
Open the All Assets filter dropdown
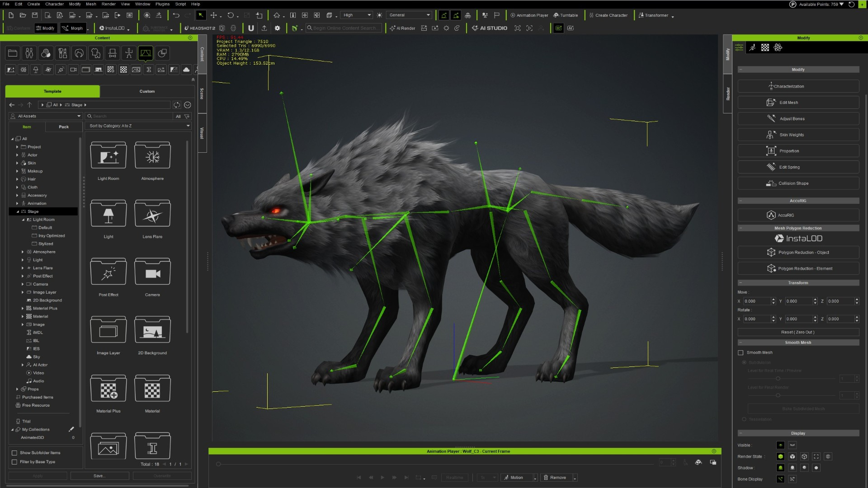click(x=46, y=117)
